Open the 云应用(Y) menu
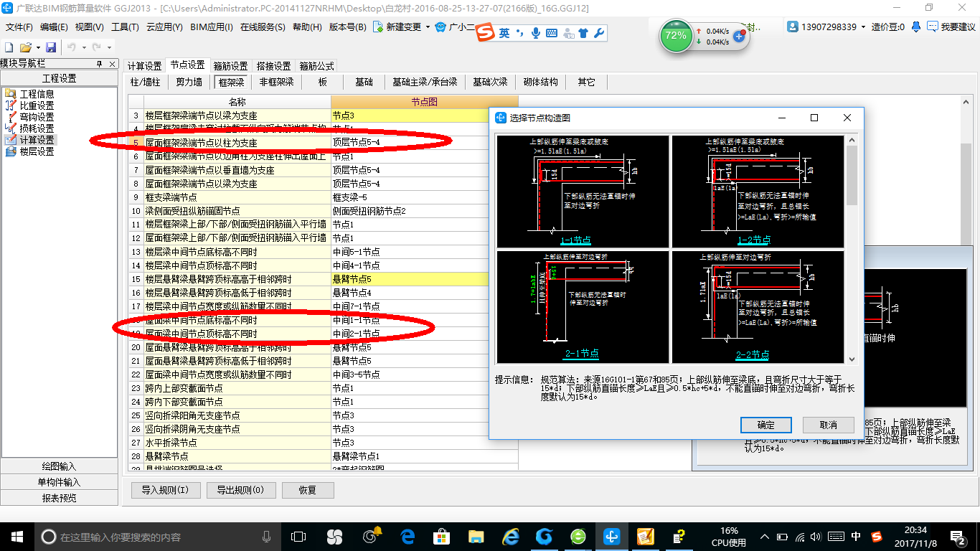 click(x=164, y=27)
